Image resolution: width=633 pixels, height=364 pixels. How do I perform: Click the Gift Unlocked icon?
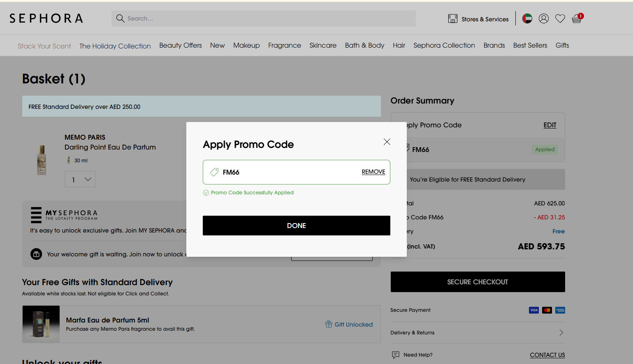[x=329, y=324]
